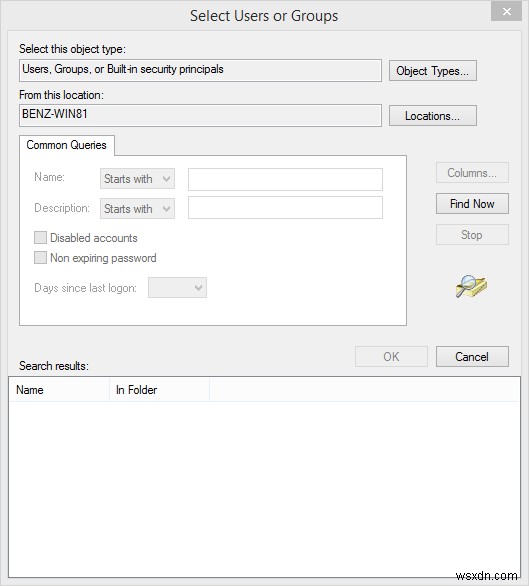Toggle the Non expiring password checkbox
This screenshot has width=529, height=586.
click(40, 258)
